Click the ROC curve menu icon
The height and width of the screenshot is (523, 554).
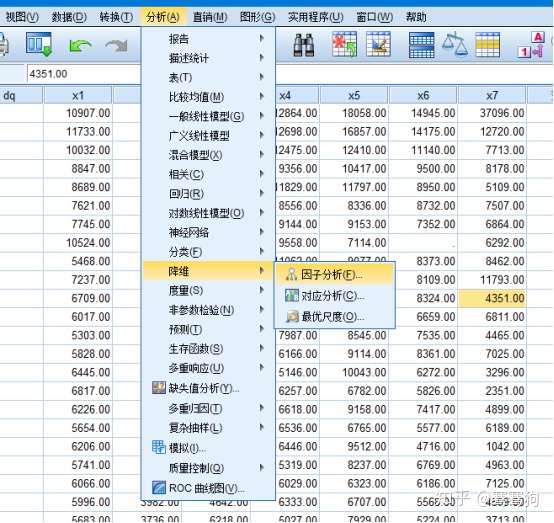pos(159,488)
